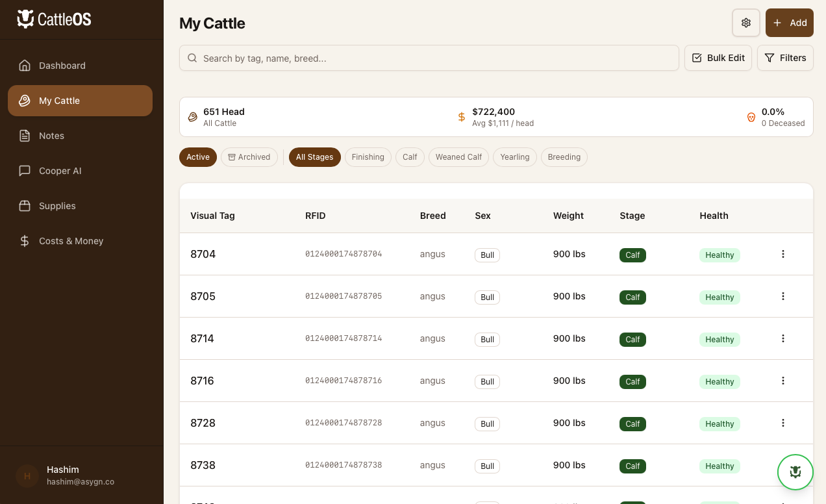Open the Supplies section

click(x=57, y=206)
